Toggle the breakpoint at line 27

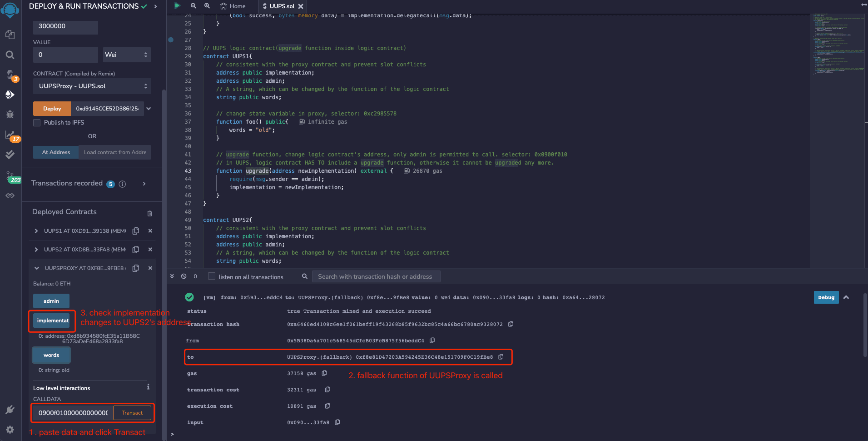[x=171, y=40]
